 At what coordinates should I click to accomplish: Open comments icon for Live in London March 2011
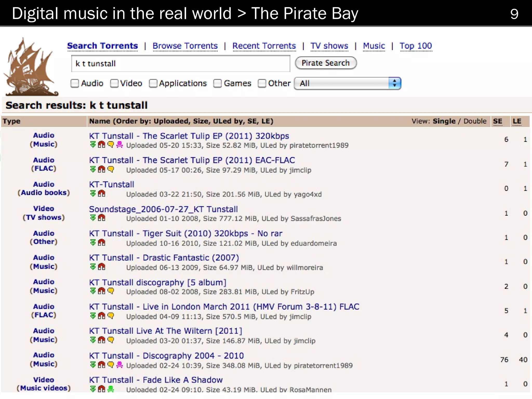tap(111, 316)
